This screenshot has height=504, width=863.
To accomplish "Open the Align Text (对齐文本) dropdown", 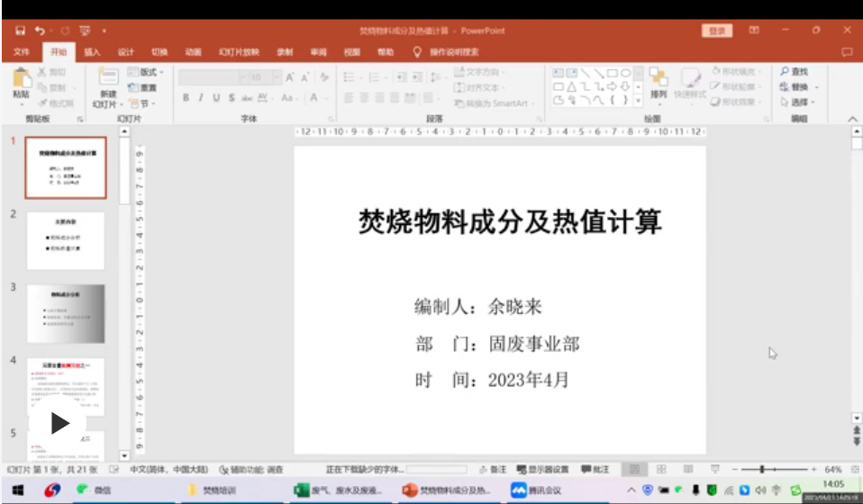I will [479, 87].
